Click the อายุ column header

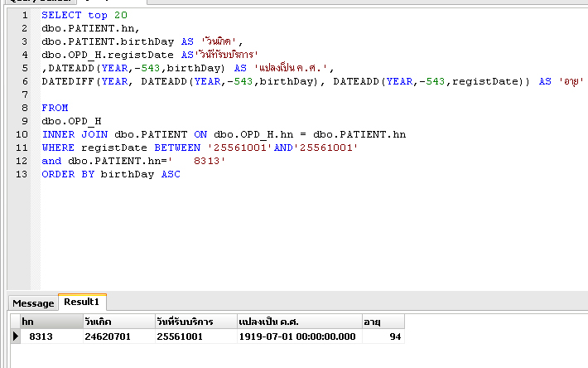click(383, 322)
